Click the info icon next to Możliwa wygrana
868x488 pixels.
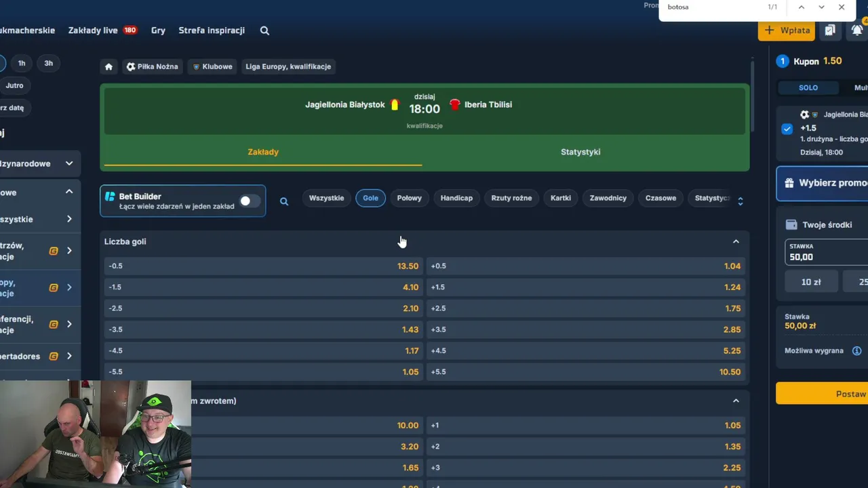[x=856, y=350]
